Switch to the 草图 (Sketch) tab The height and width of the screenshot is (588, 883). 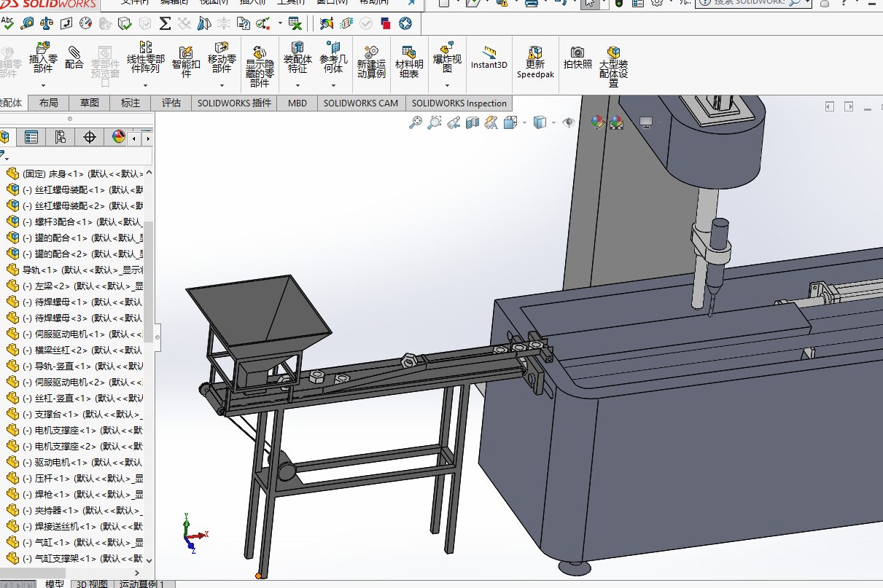[x=90, y=103]
